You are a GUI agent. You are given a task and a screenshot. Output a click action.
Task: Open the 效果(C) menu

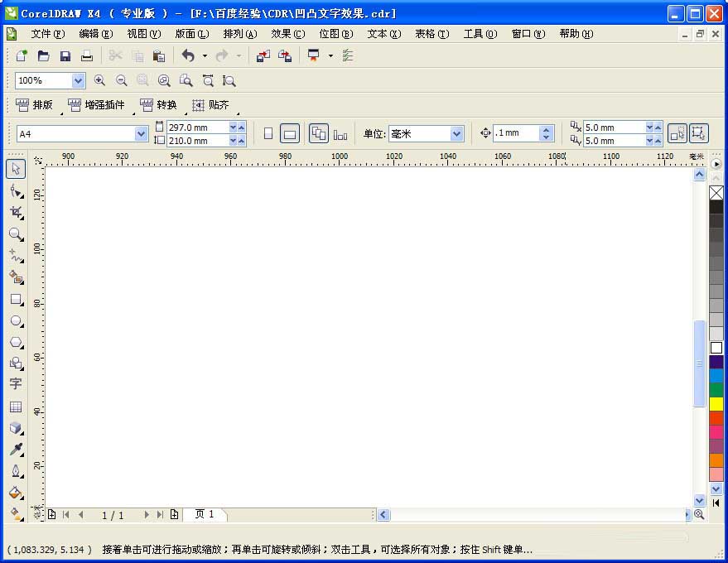tap(288, 34)
